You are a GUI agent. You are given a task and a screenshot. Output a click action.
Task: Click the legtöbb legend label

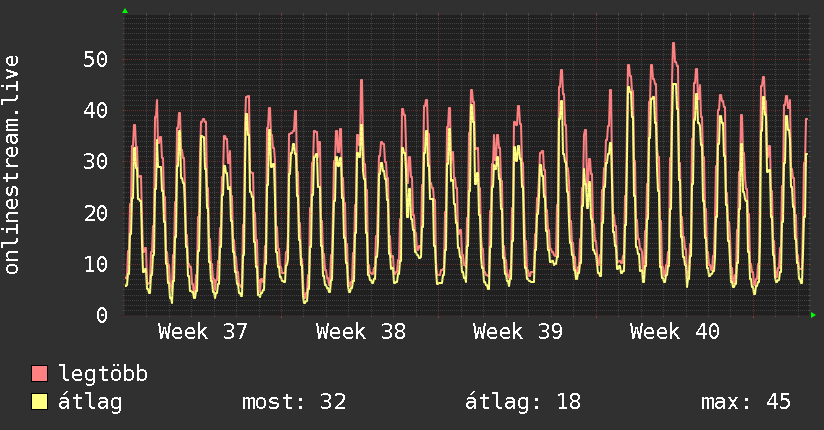click(103, 374)
